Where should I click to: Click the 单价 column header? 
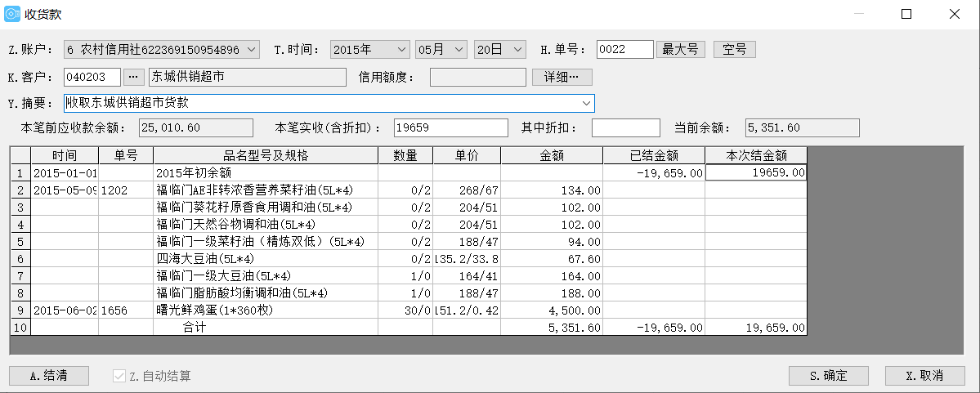[466, 155]
